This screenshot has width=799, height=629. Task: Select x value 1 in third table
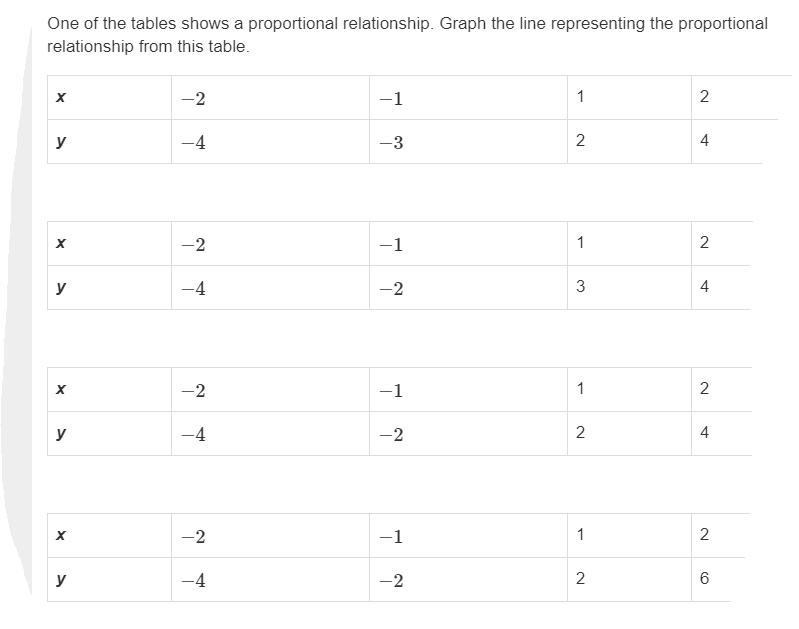coord(580,388)
